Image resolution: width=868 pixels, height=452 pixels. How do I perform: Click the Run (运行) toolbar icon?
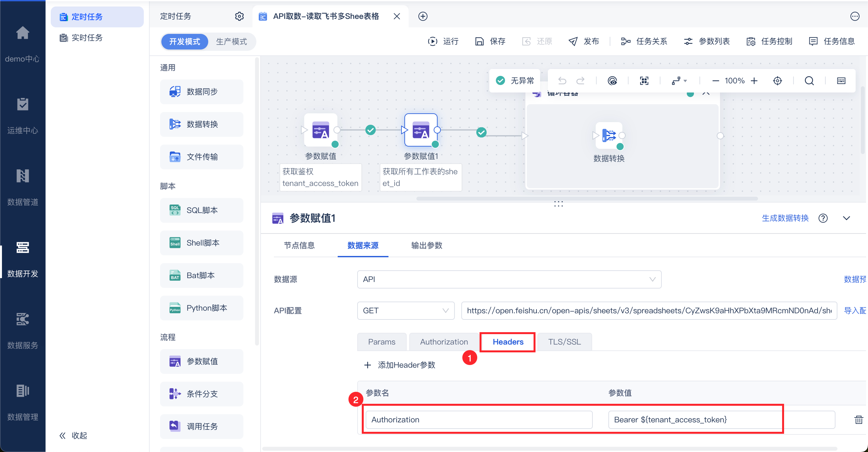click(433, 41)
